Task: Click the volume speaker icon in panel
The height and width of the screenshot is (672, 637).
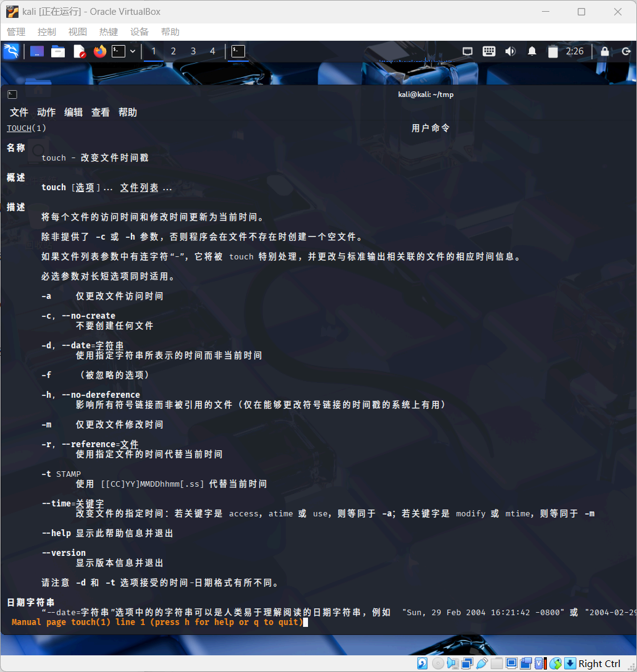Action: (510, 51)
